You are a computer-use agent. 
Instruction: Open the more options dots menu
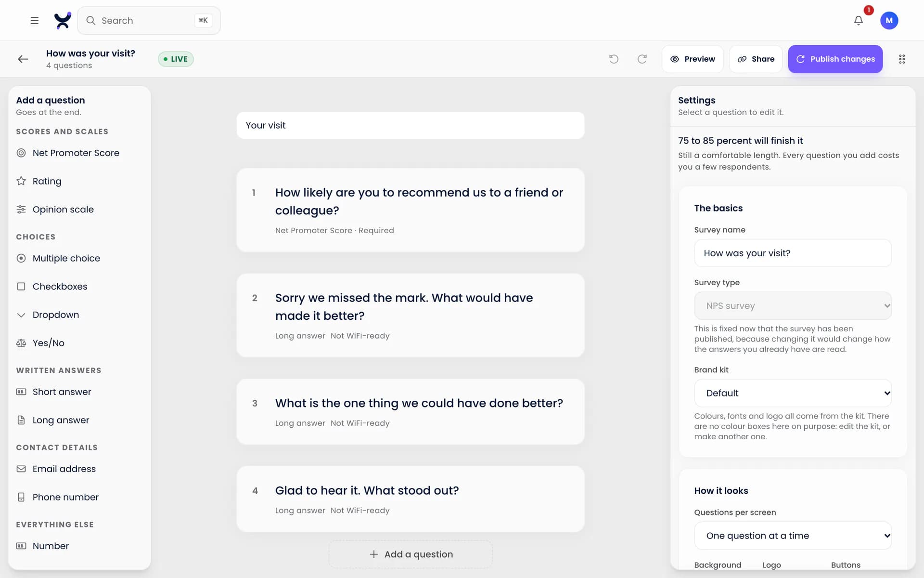coord(902,59)
